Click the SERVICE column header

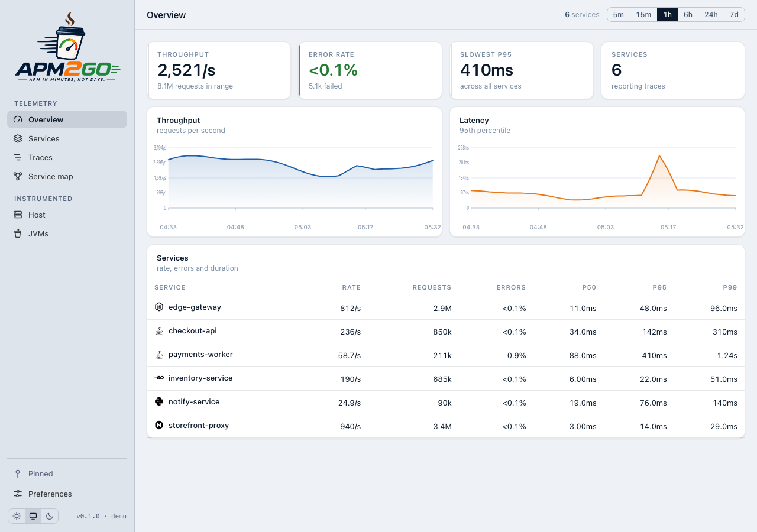(x=170, y=287)
